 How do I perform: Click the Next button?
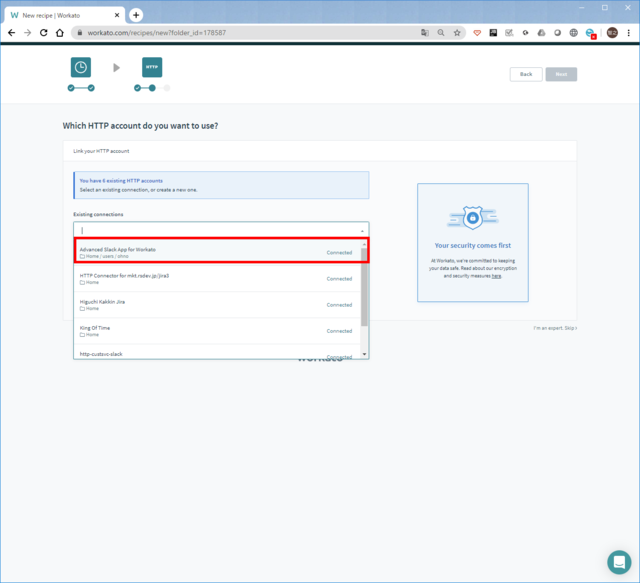[x=561, y=74]
